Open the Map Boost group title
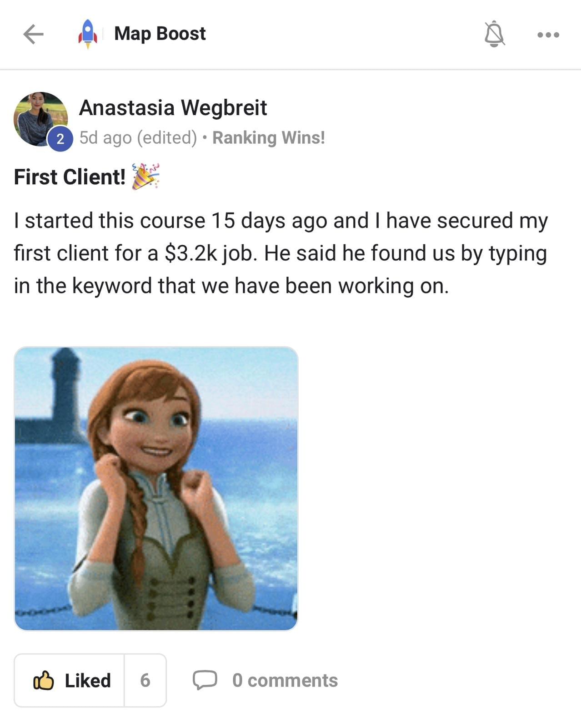Image resolution: width=581 pixels, height=728 pixels. tap(160, 34)
